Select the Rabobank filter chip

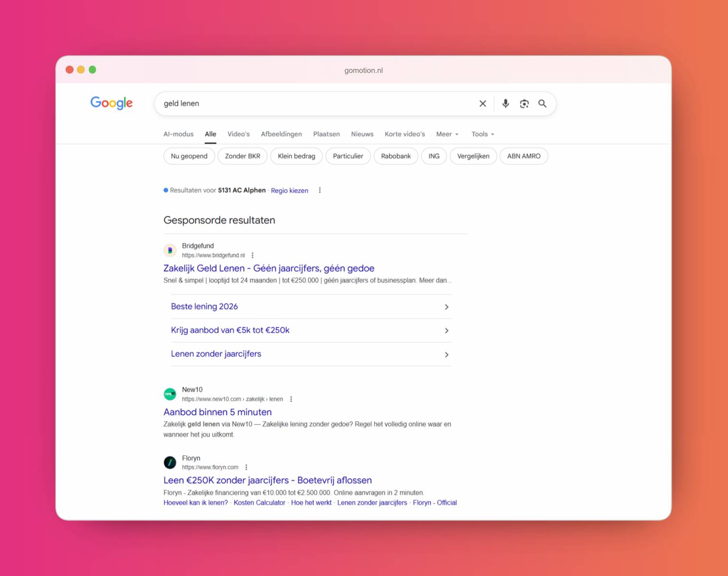point(396,156)
